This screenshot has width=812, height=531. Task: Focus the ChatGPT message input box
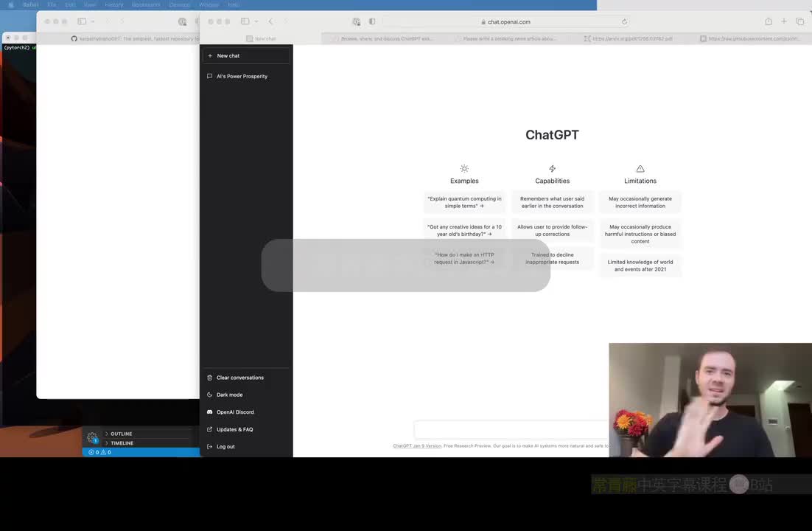pyautogui.click(x=511, y=429)
